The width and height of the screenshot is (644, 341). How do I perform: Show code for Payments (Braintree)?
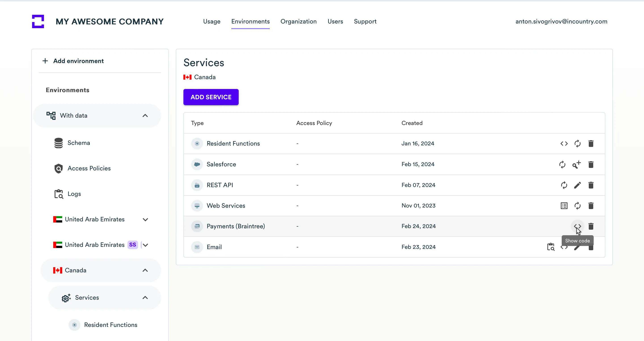pos(577,226)
